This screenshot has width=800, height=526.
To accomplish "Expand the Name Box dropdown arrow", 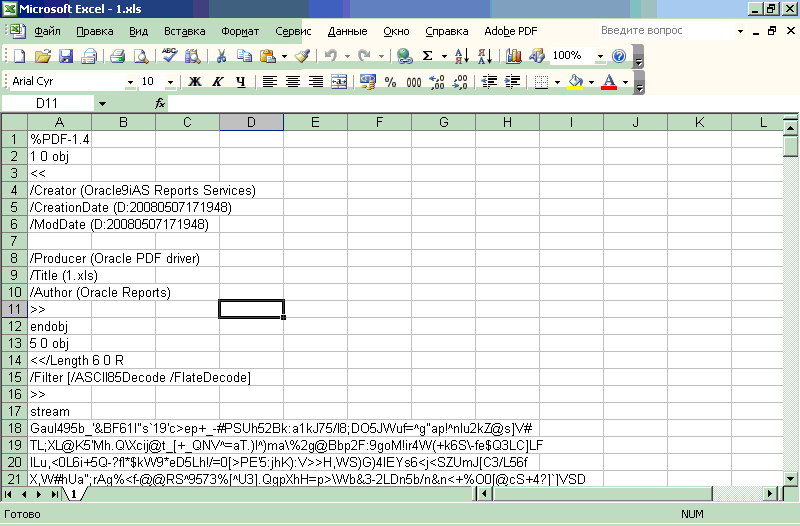I will tap(102, 104).
